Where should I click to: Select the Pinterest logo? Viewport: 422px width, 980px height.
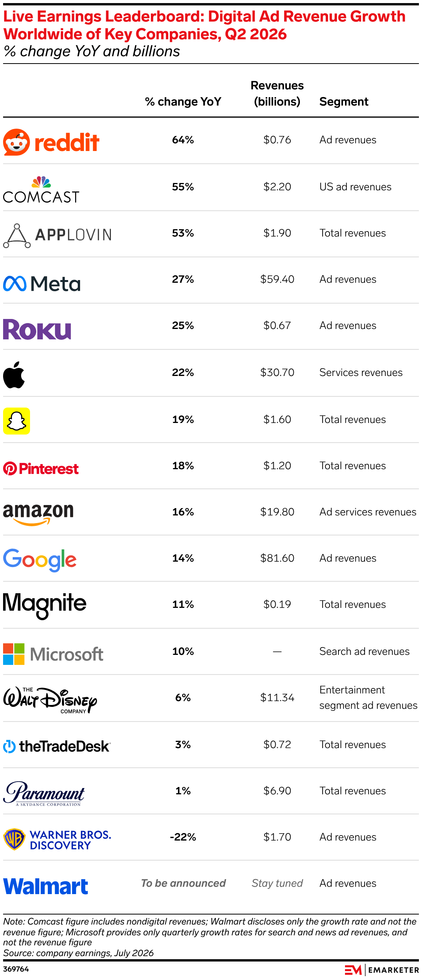(41, 469)
